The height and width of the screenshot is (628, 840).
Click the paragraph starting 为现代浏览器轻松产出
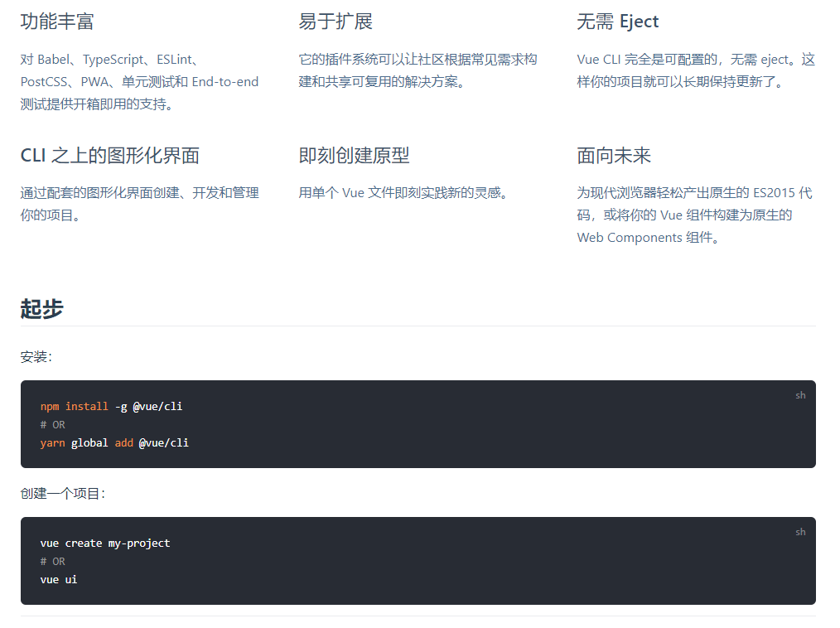[695, 215]
